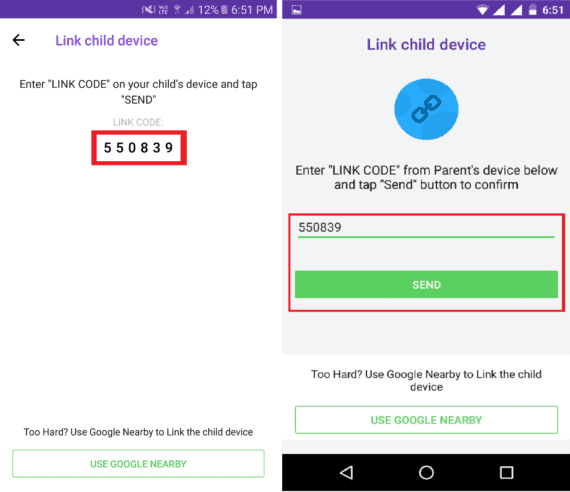Tap the link code input field with 550839
This screenshot has height=492, width=570.
tap(426, 228)
